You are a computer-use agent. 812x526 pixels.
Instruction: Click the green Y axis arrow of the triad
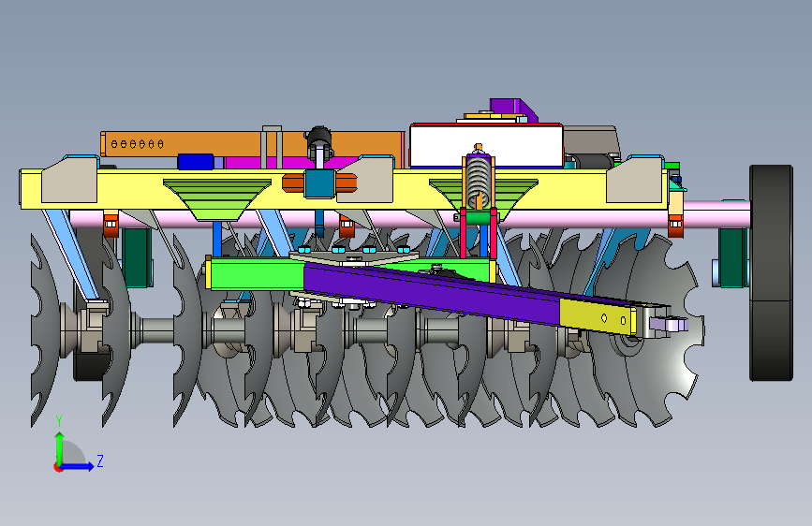60,449
